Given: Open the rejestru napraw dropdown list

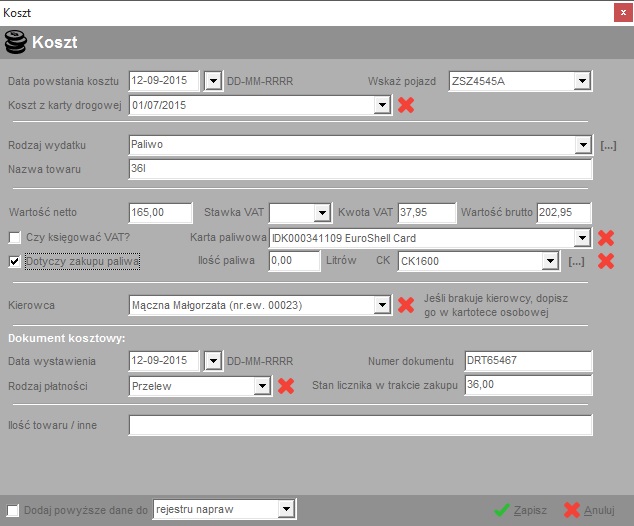Looking at the screenshot, I should click(x=286, y=510).
